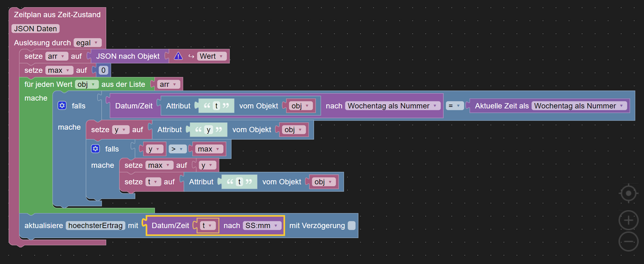This screenshot has width=644, height=264.
Task: Click the number field with value 0
Action: [104, 70]
